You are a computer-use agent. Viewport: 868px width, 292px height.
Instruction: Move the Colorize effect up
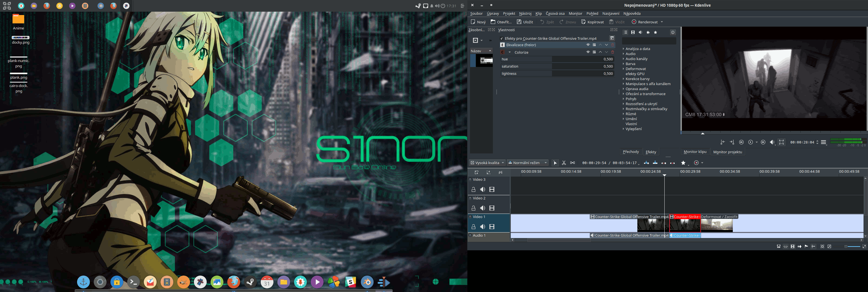coord(600,52)
